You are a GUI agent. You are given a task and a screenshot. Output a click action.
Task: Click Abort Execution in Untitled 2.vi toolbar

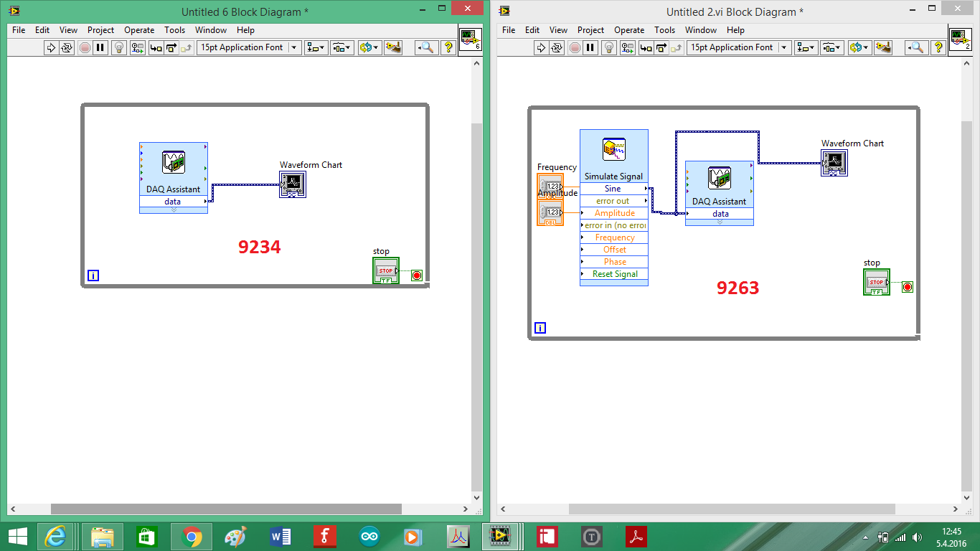(x=575, y=47)
